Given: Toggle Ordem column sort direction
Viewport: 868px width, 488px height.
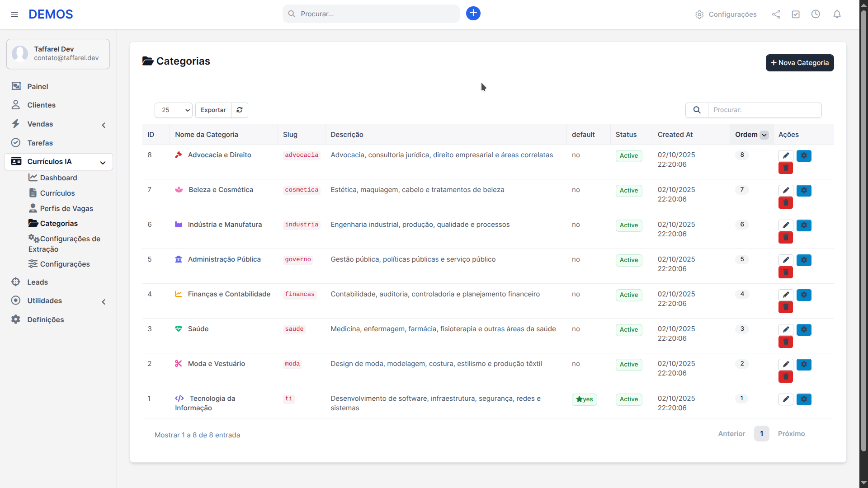Looking at the screenshot, I should (764, 135).
